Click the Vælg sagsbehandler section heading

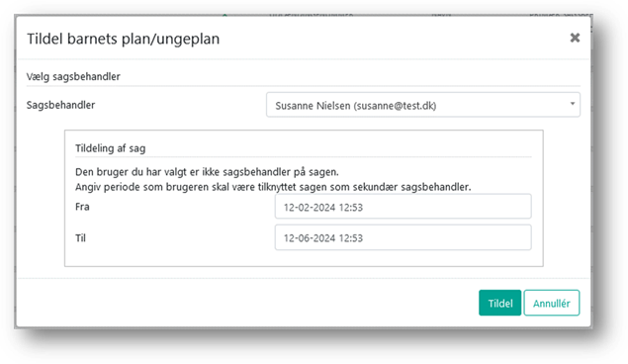(x=73, y=76)
